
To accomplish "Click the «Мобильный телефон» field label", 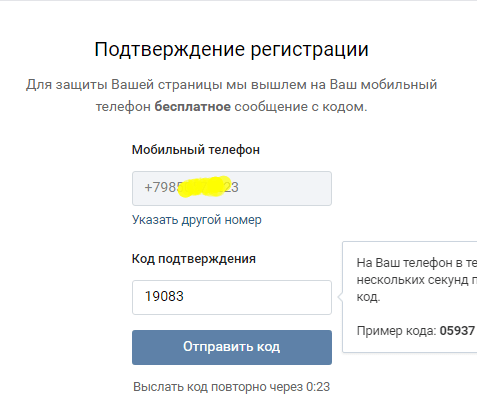I will [x=196, y=150].
